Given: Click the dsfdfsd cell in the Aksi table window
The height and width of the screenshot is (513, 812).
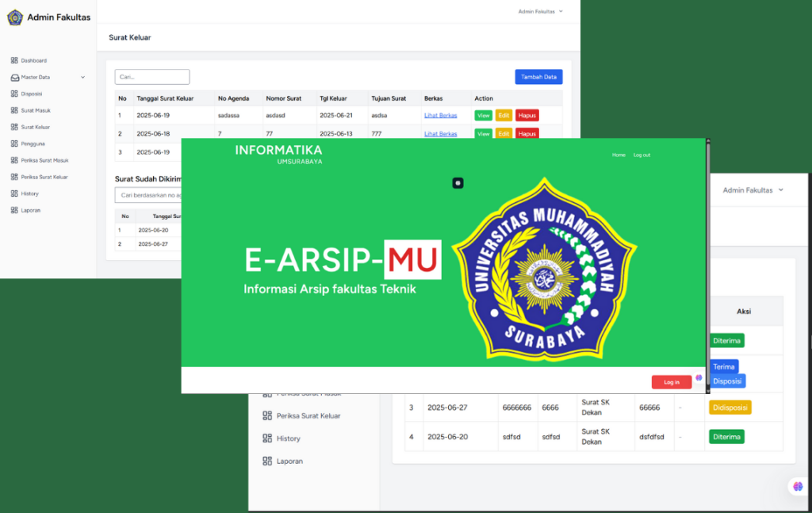Looking at the screenshot, I should [x=652, y=437].
